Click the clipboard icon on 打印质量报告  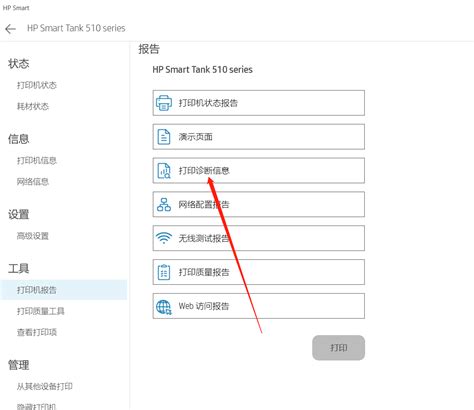(164, 272)
